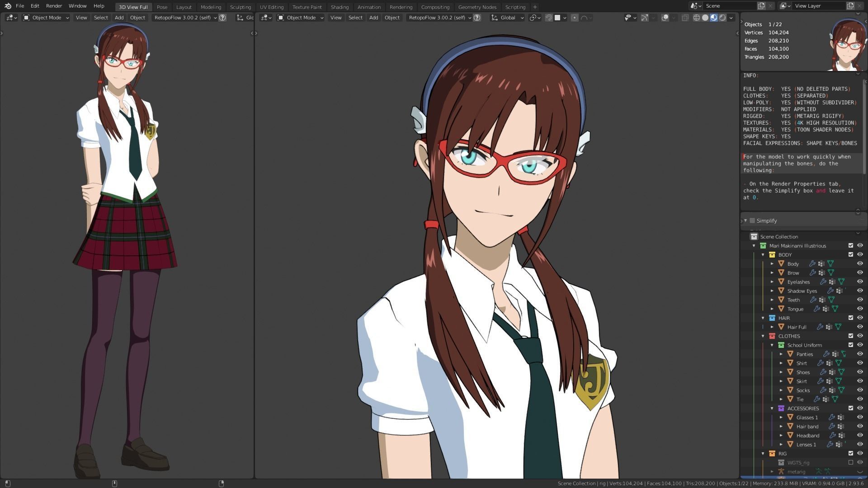Click the CLOTHES red collection icon
The height and width of the screenshot is (488, 868).
772,336
